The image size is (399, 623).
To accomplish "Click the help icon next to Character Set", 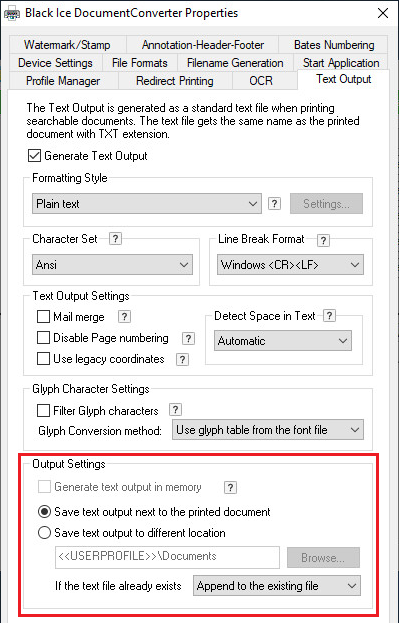I will click(x=115, y=239).
